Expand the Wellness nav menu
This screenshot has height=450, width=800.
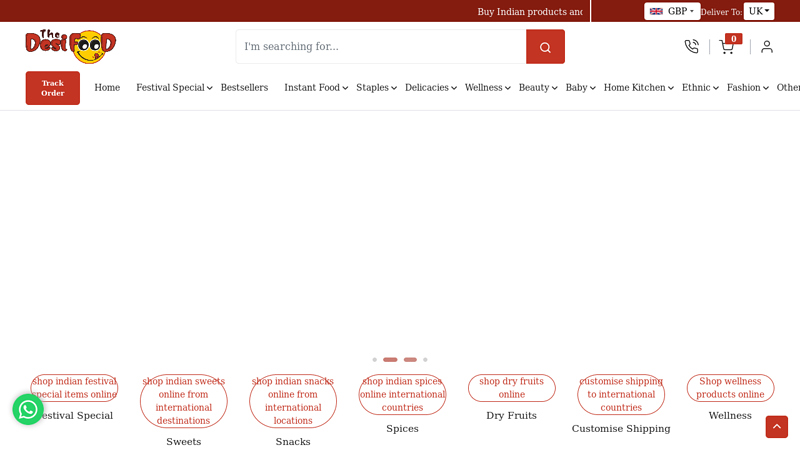click(x=487, y=88)
